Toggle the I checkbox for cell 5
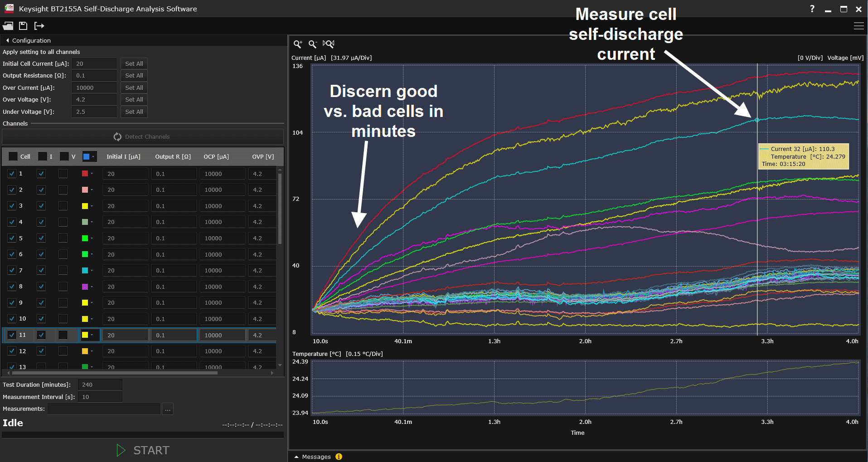Image resolution: width=868 pixels, height=462 pixels. tap(41, 238)
